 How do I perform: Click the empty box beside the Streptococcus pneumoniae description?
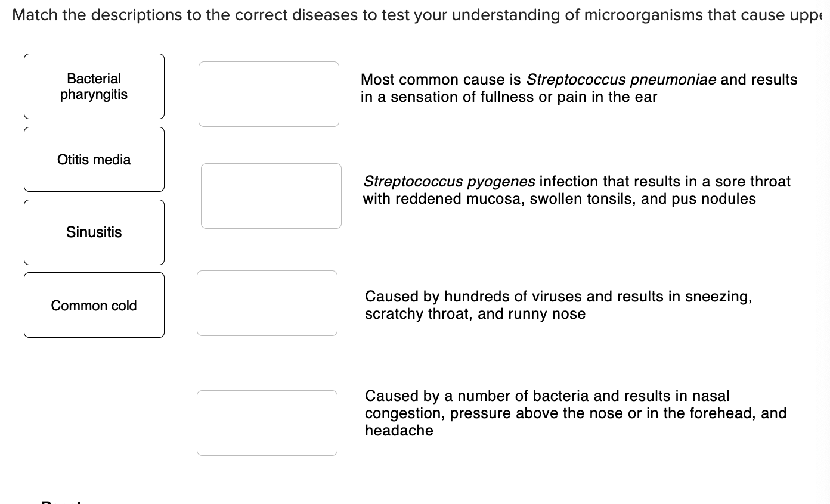269,94
